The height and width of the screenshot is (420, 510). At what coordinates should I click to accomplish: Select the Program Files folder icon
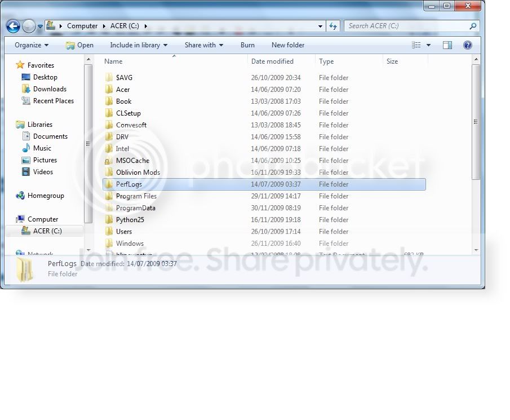[x=109, y=196]
